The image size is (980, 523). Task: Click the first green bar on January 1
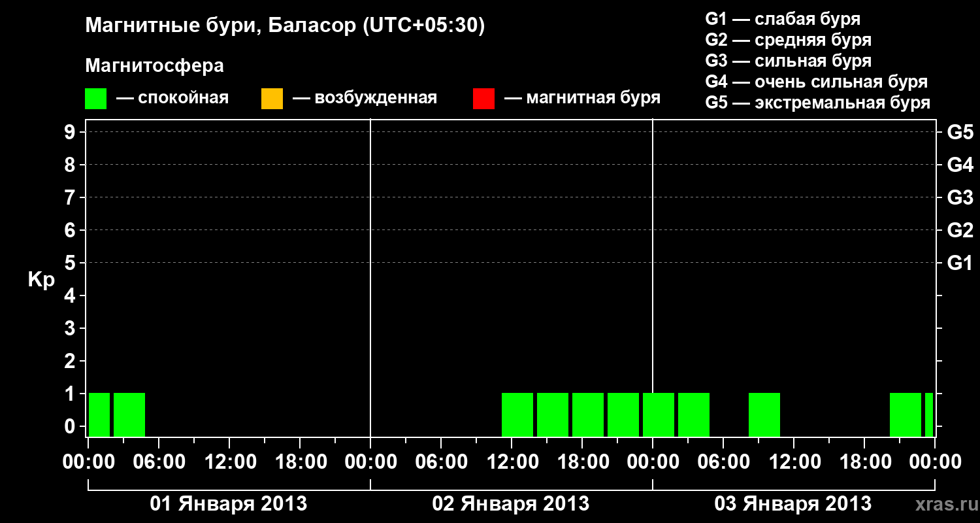pyautogui.click(x=99, y=414)
